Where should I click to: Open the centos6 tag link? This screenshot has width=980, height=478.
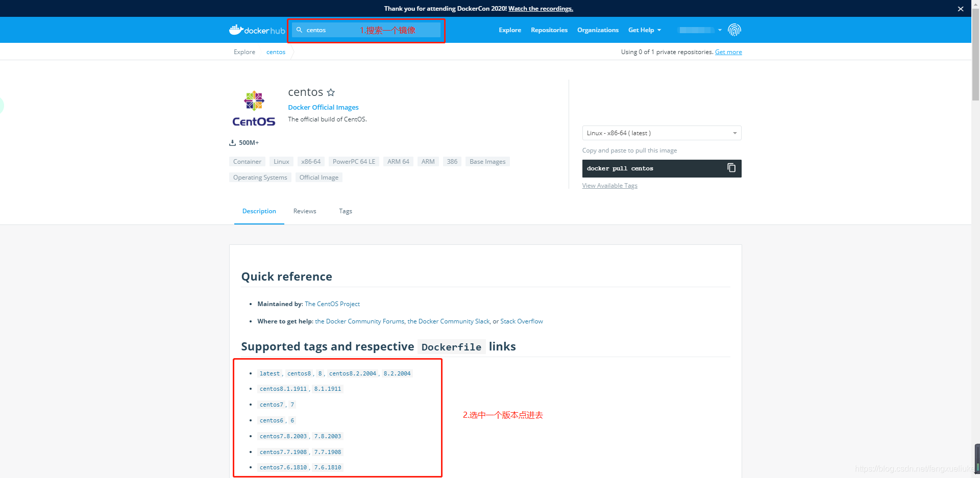tap(272, 420)
